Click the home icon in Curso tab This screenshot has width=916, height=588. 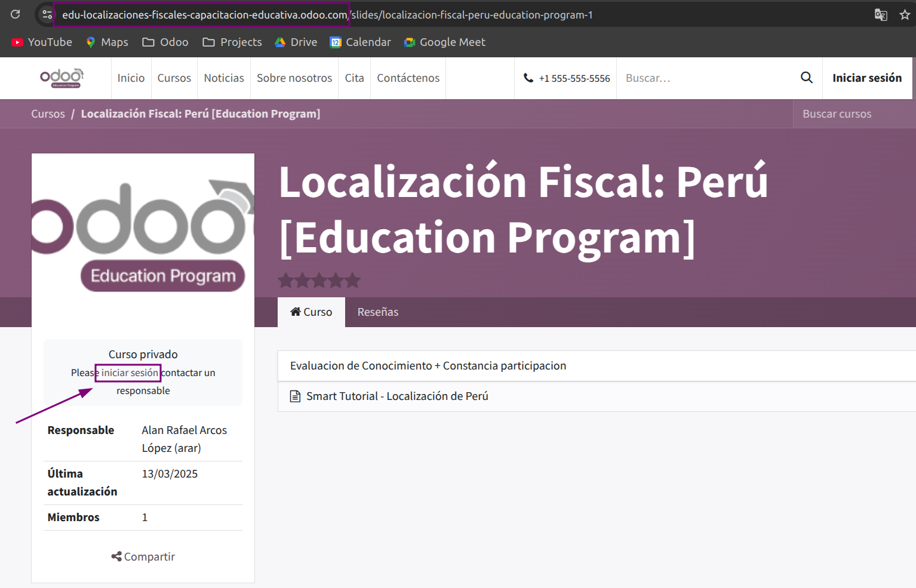click(296, 312)
